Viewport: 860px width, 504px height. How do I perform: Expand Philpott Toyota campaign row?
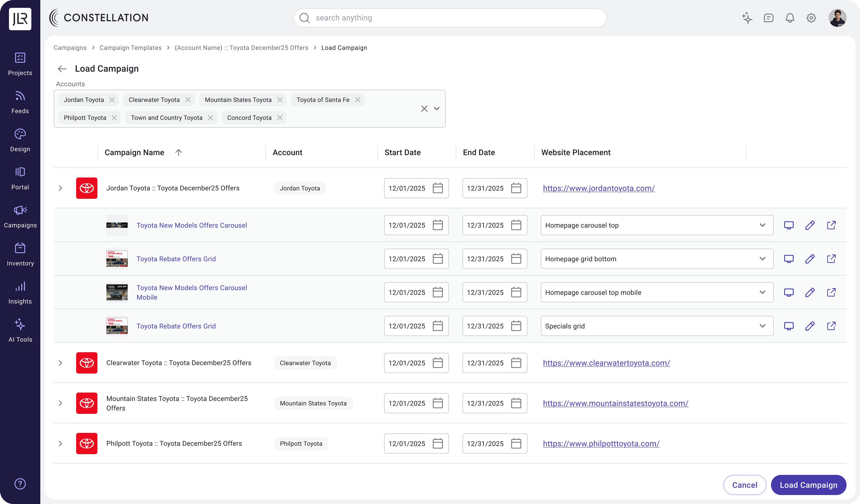coord(60,443)
